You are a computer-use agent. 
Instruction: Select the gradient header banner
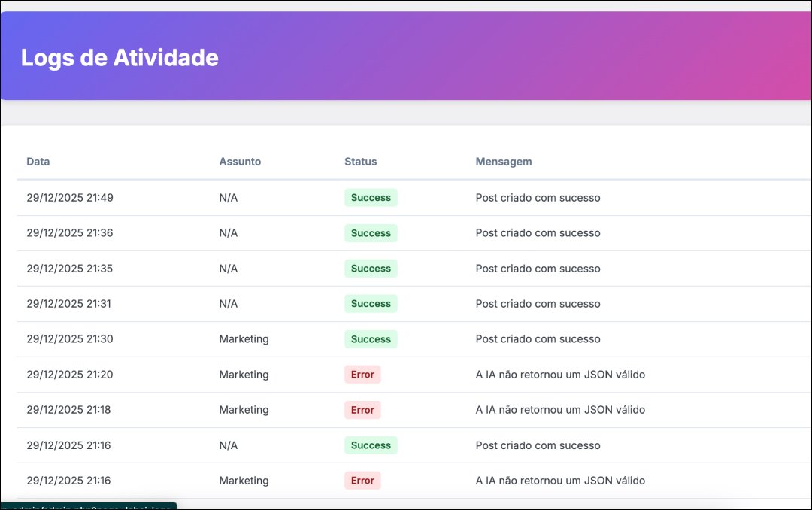click(406, 55)
